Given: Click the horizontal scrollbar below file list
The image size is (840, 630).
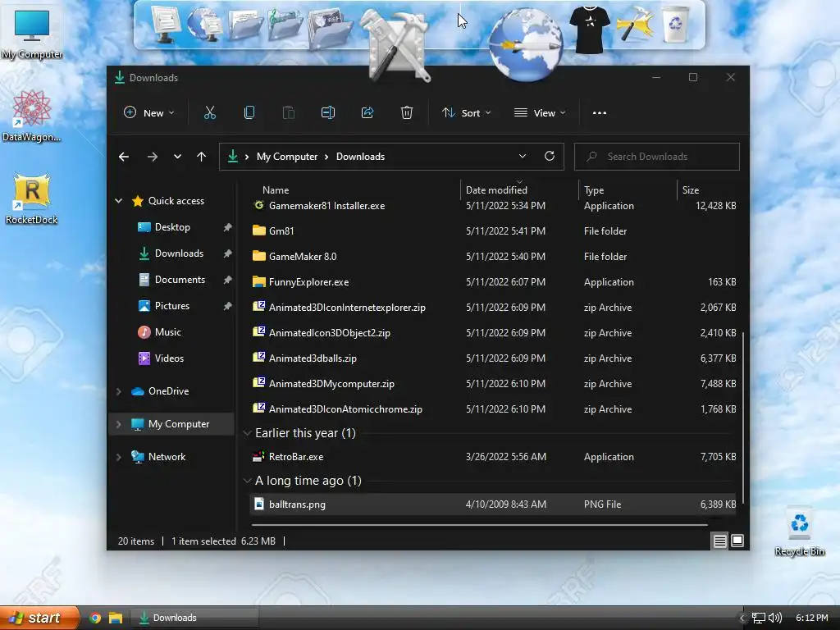Looking at the screenshot, I should coord(479,525).
